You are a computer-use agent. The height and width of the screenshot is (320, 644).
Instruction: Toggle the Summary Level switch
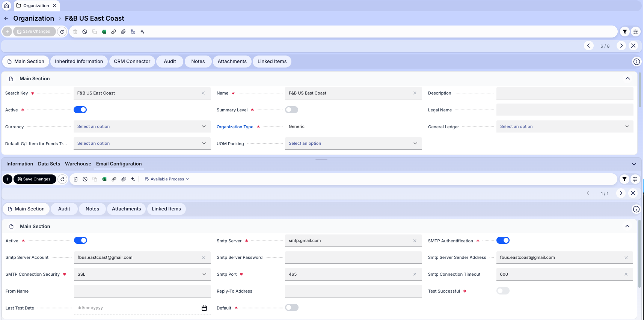291,110
